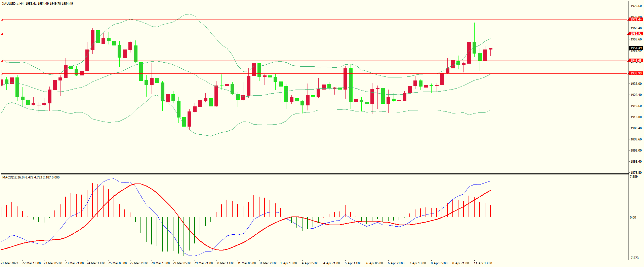Click the 1962.91 red price label
644x267 pixels.
click(636, 34)
